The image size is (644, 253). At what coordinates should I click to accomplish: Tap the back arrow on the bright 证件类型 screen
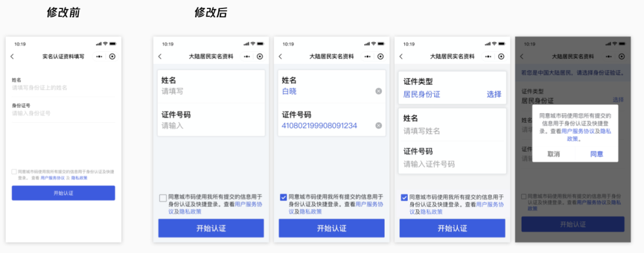(401, 57)
